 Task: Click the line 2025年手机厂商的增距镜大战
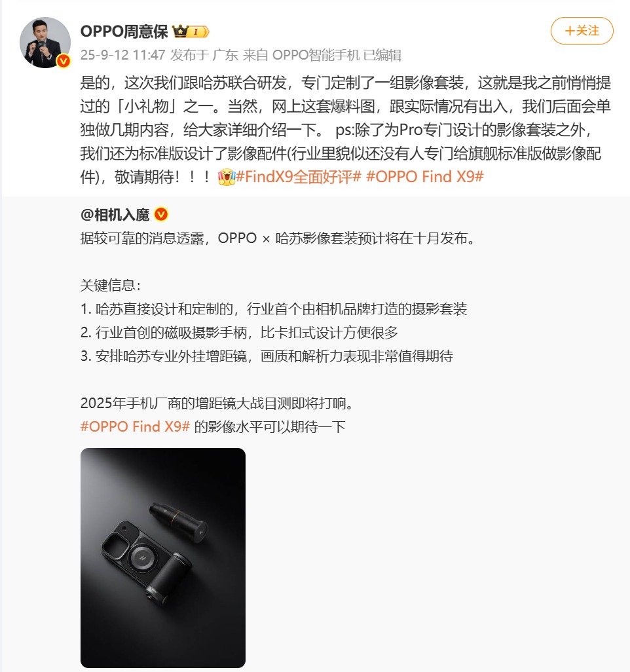[216, 403]
